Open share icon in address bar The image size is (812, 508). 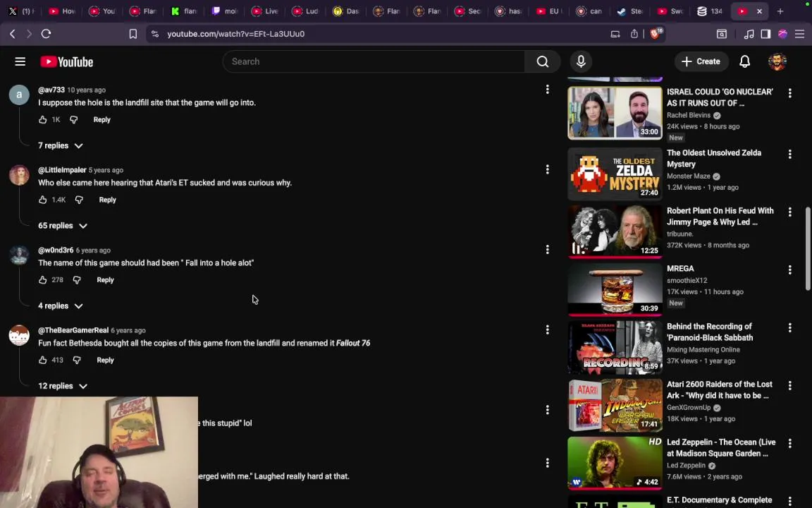(x=634, y=34)
